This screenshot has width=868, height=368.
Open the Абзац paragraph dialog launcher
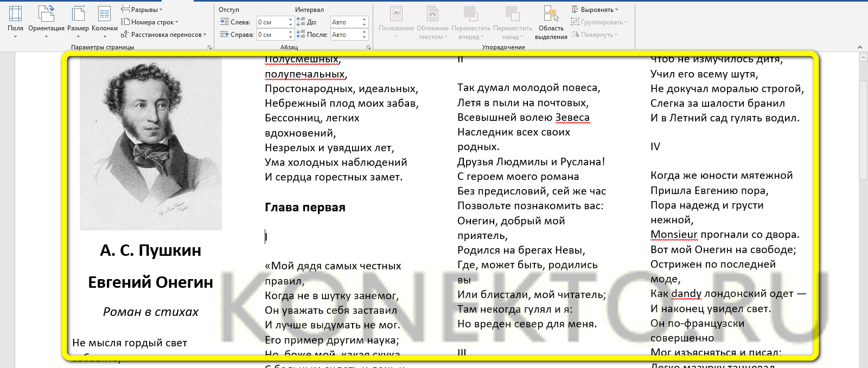tap(368, 48)
